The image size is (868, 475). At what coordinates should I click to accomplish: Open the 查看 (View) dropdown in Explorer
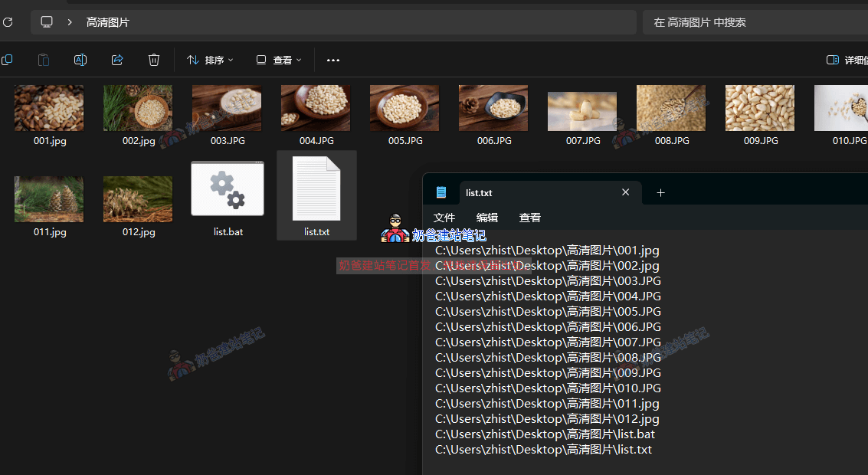[278, 60]
